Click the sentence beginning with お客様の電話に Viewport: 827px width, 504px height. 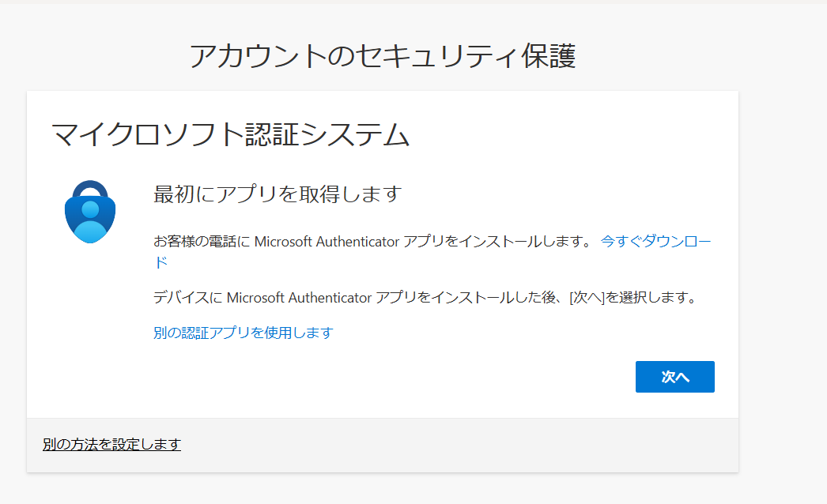coord(372,242)
